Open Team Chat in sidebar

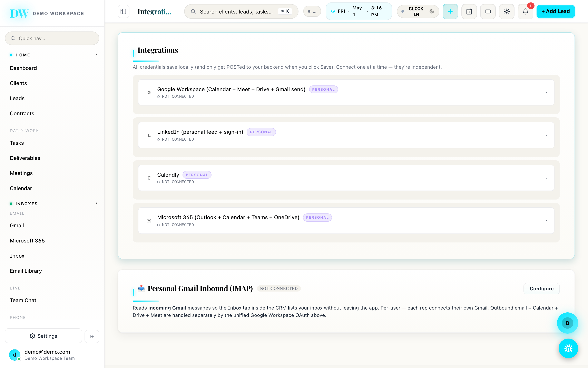(x=23, y=300)
